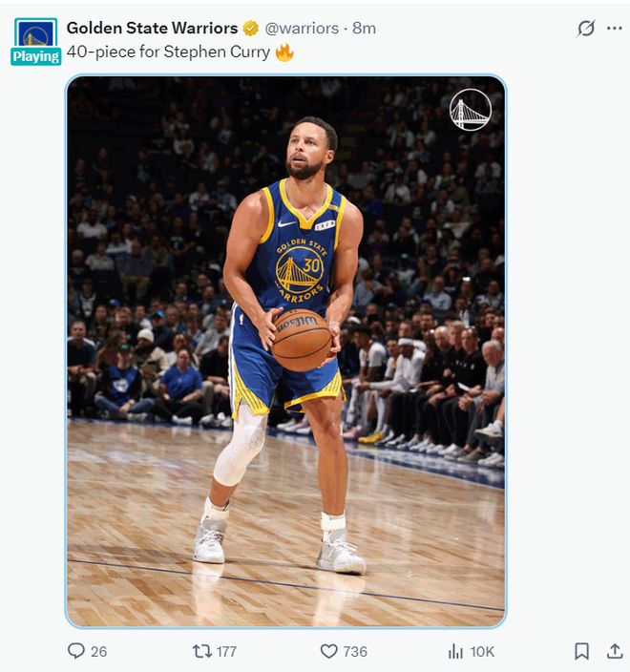Open Golden State Warriors profile avatar
Screen dimensions: 630x672
(35, 33)
